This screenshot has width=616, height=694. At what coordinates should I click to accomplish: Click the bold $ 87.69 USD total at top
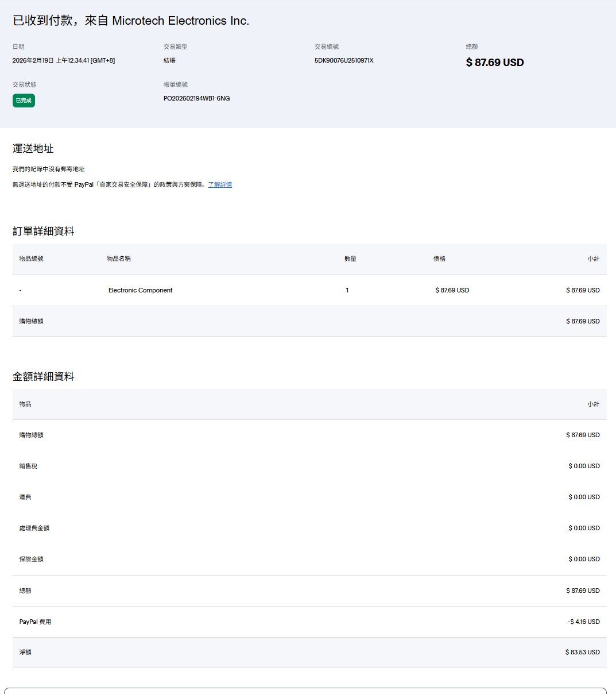[495, 63]
